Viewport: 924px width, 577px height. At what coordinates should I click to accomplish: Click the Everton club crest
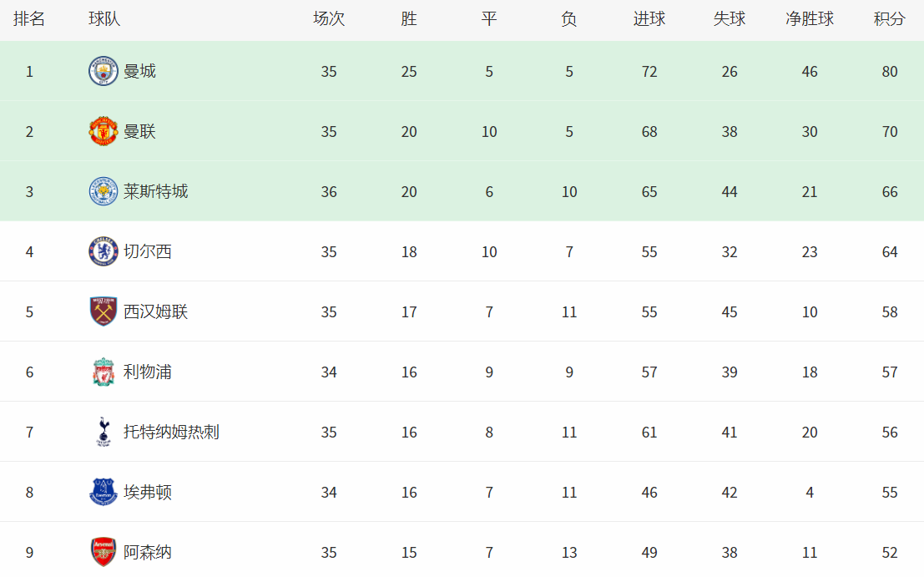click(104, 493)
